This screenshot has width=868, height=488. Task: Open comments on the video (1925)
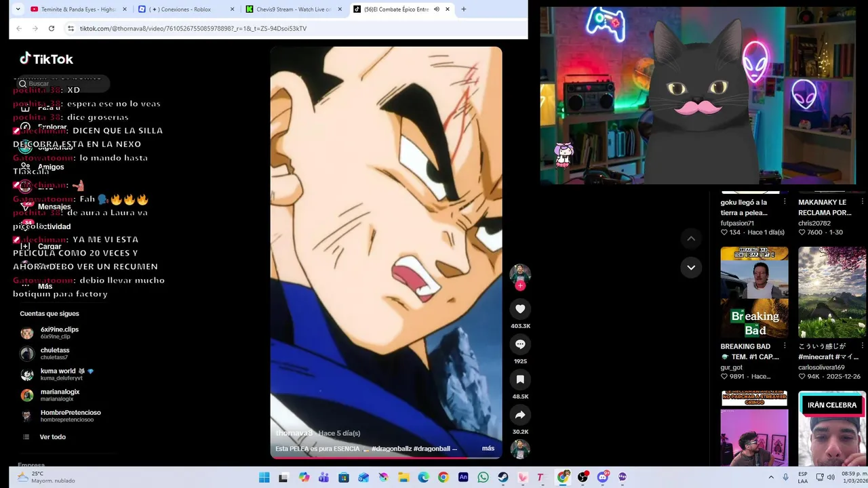tap(520, 344)
